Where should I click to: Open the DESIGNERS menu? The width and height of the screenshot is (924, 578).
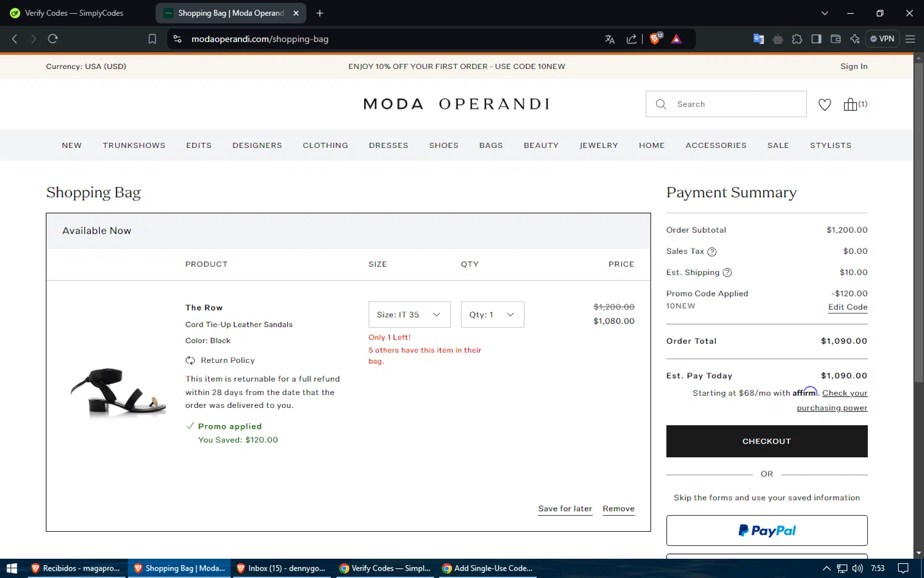(x=257, y=145)
